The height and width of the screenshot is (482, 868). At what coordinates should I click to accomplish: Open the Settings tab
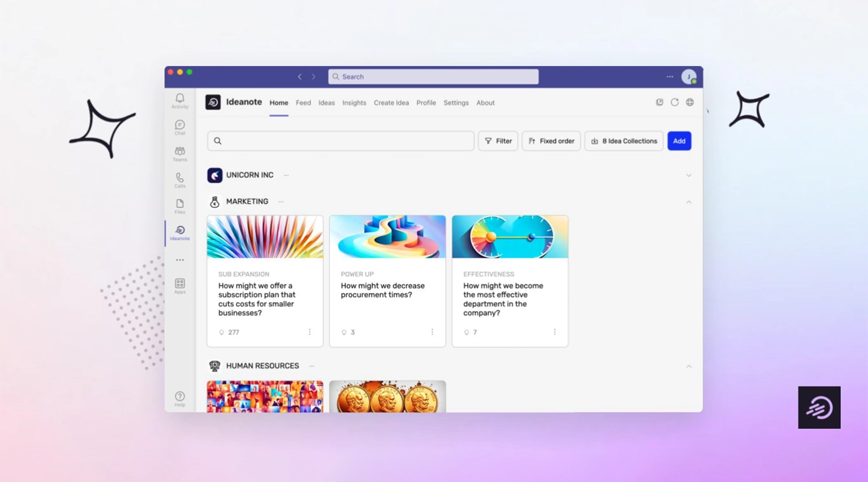(x=456, y=103)
